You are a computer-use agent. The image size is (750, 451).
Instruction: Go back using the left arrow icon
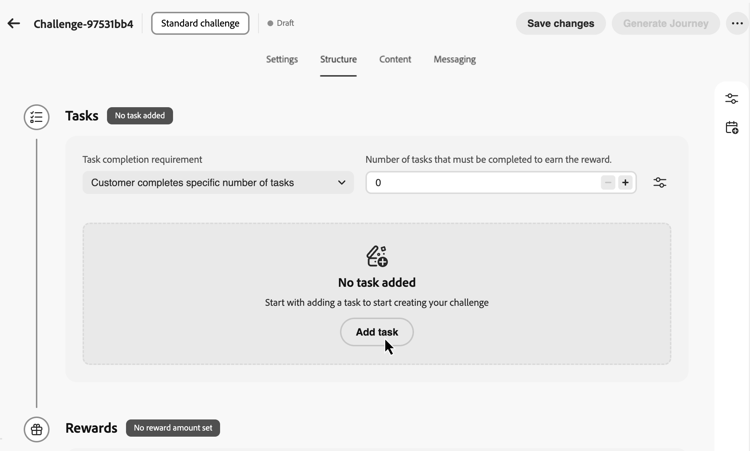[x=14, y=23]
